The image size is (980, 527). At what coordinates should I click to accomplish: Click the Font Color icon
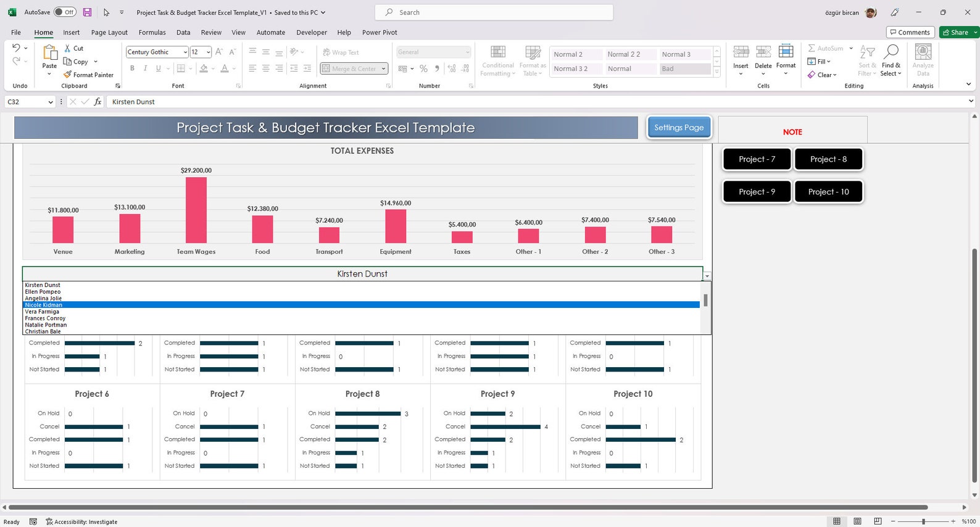pos(225,68)
